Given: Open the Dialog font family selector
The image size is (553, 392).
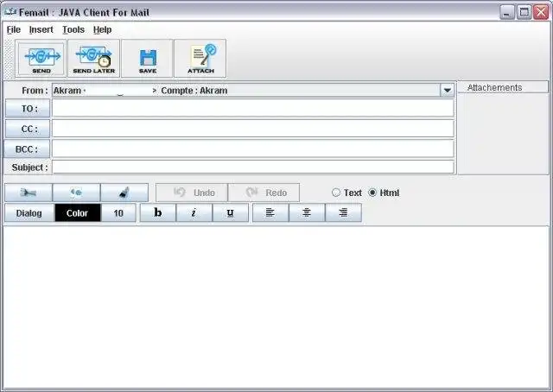Looking at the screenshot, I should click(x=29, y=213).
